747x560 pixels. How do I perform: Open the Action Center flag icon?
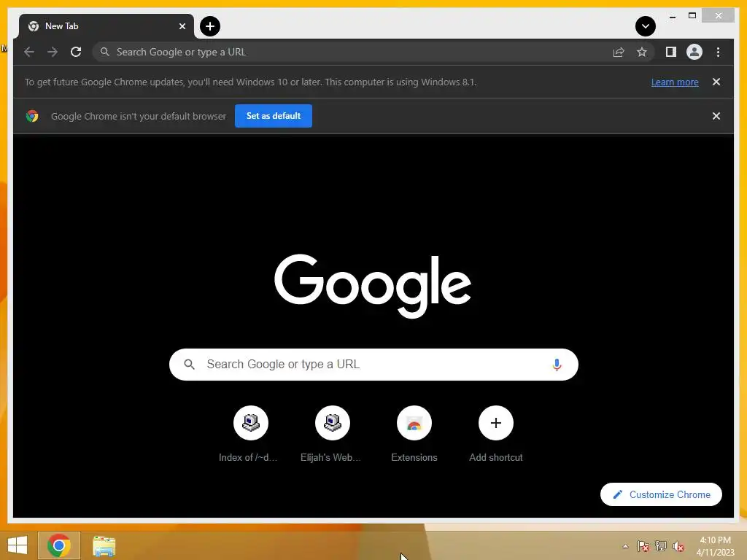point(643,546)
